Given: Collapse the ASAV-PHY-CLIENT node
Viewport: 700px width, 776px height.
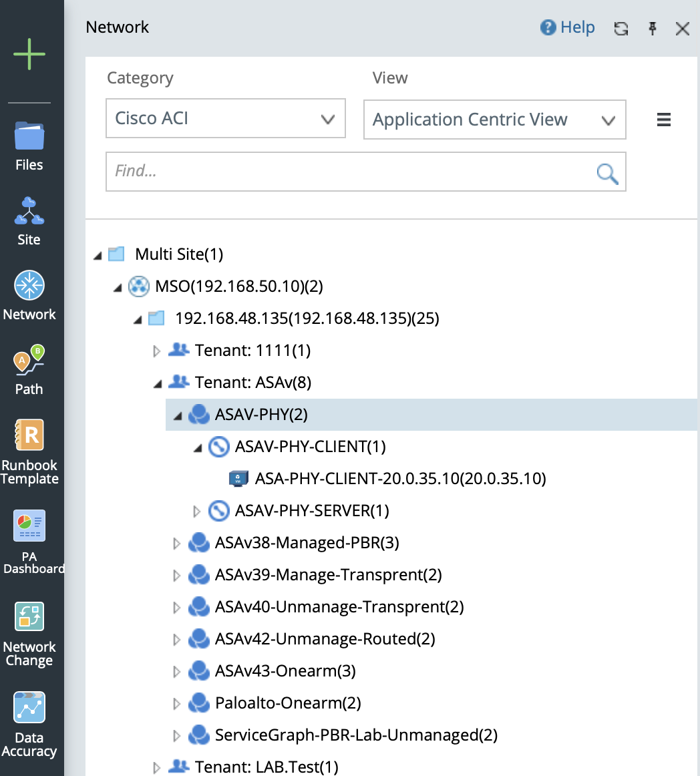Looking at the screenshot, I should [x=197, y=447].
